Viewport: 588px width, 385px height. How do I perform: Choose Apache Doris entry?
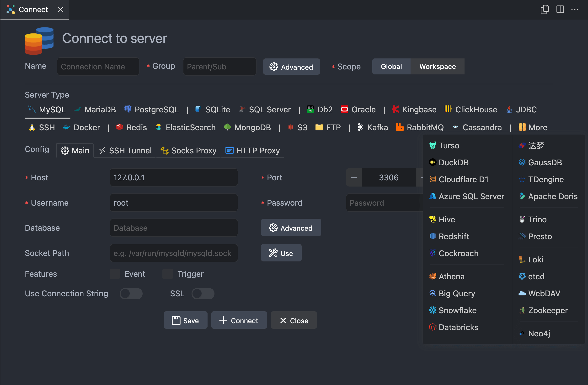click(548, 197)
